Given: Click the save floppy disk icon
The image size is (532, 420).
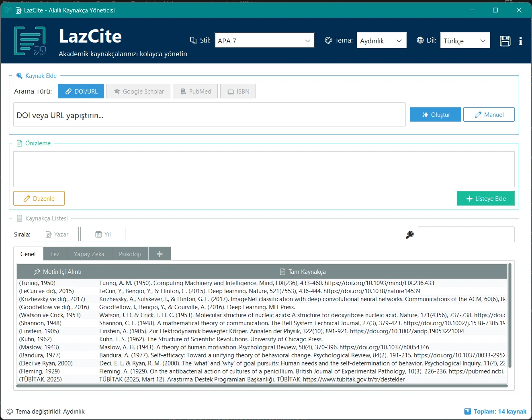Looking at the screenshot, I should [505, 41].
